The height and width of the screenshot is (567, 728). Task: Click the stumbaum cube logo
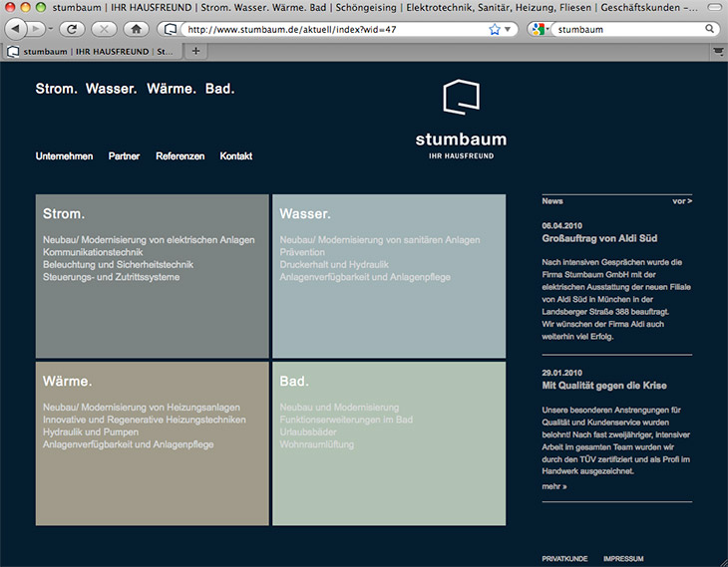461,97
